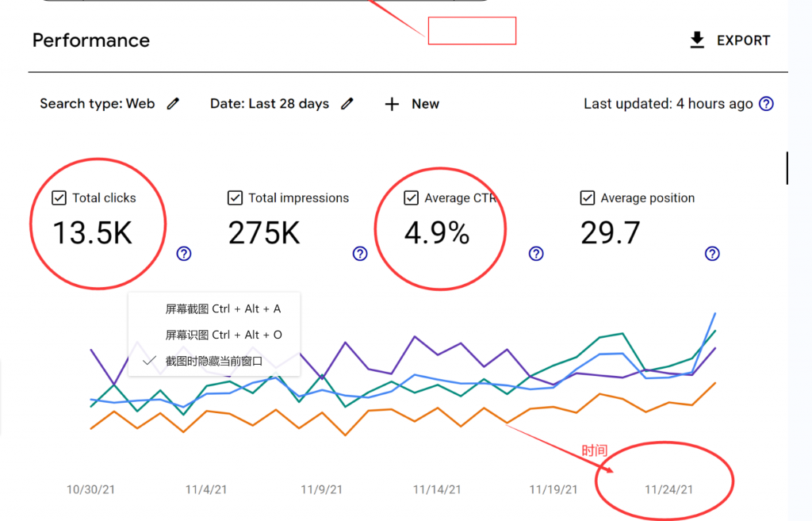Uncheck the Total clicks checkbox
This screenshot has width=812, height=521.
tap(59, 198)
